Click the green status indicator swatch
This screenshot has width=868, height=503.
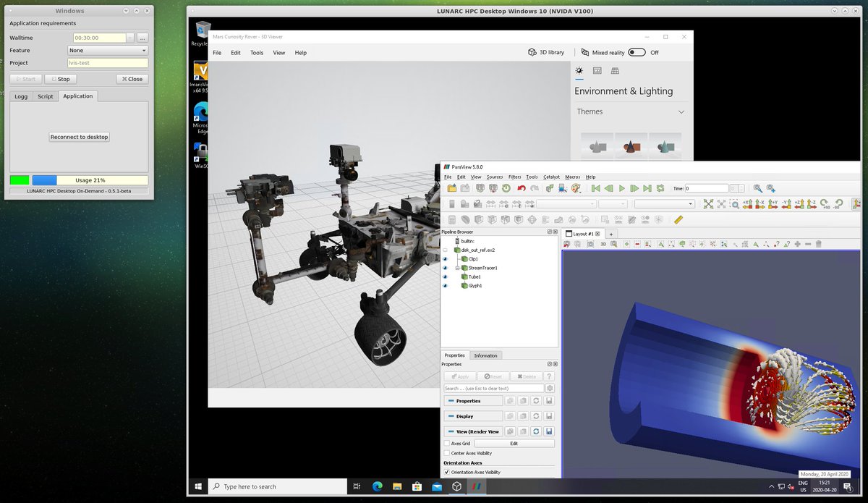pyautogui.click(x=20, y=180)
